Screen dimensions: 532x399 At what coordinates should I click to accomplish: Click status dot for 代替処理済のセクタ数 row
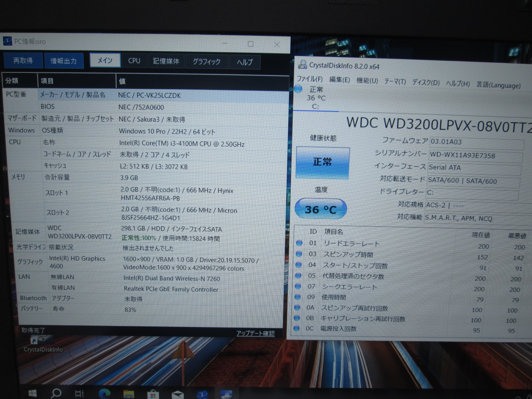(298, 276)
